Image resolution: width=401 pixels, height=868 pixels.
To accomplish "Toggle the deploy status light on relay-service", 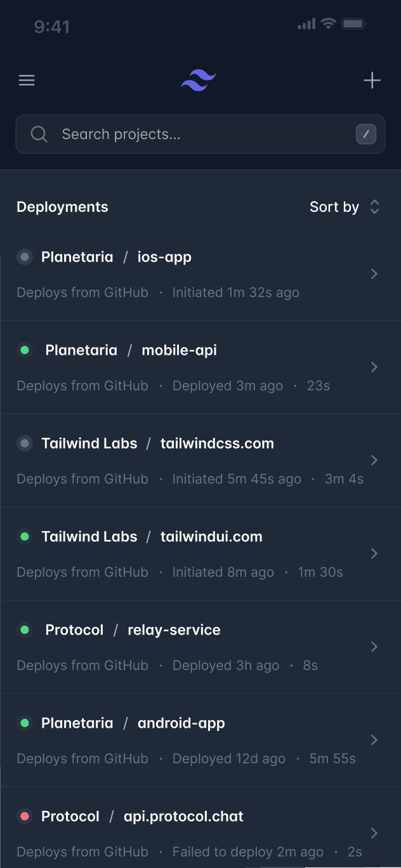I will click(24, 629).
